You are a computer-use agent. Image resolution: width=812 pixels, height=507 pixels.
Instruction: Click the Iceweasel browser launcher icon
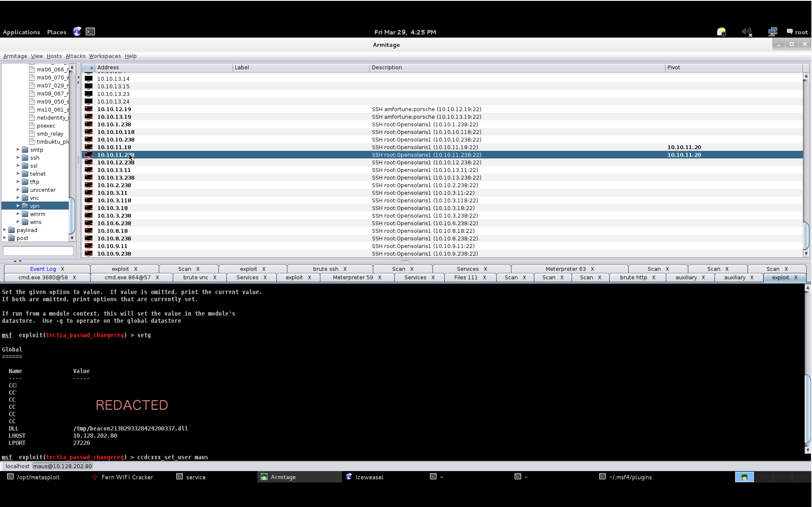pos(77,31)
